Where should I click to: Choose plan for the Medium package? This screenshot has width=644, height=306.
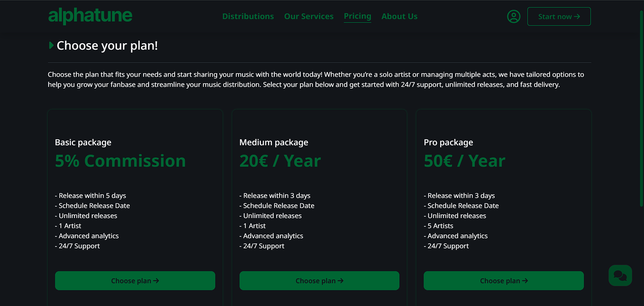319,281
